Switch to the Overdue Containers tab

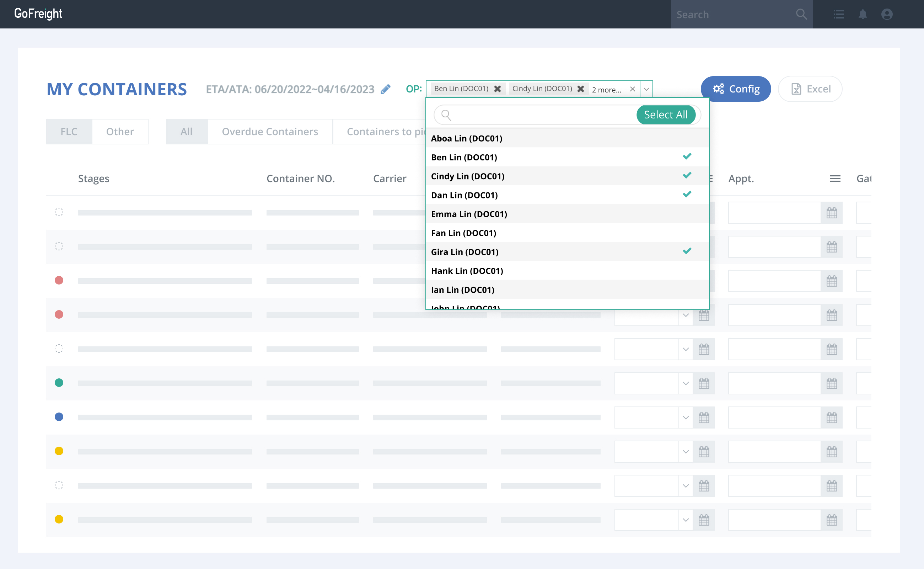[270, 131]
